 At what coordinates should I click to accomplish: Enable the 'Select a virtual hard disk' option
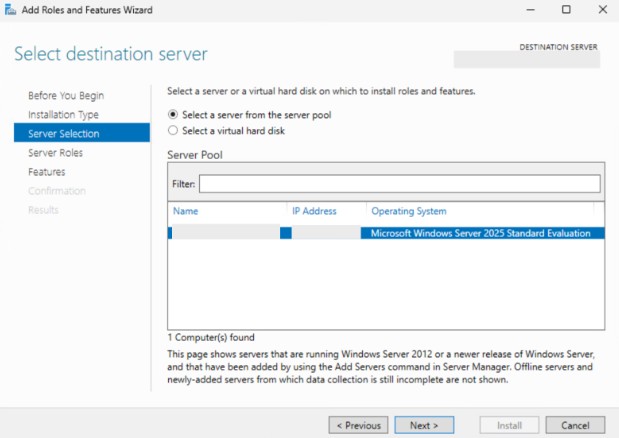pyautogui.click(x=174, y=130)
